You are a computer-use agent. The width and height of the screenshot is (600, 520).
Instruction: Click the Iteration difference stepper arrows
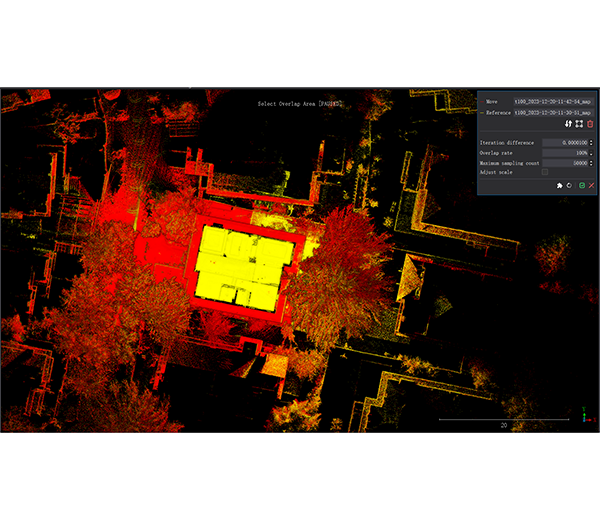(x=592, y=143)
